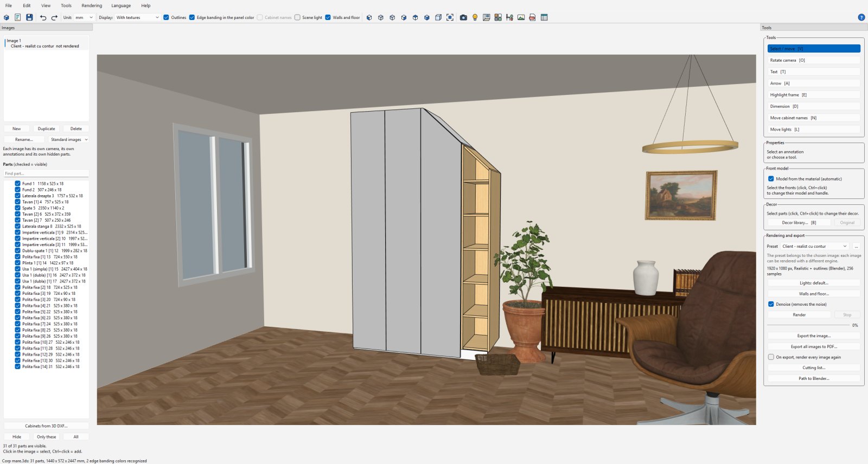Redo the last undone action
Viewport: 868px width, 464px height.
[x=54, y=17]
